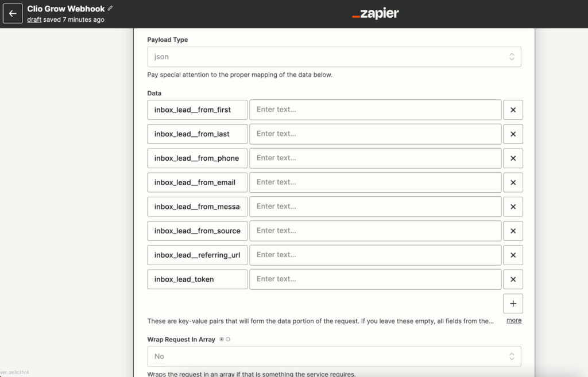Expand the Wrap Request In Array dropdown
588x377 pixels.
(334, 356)
